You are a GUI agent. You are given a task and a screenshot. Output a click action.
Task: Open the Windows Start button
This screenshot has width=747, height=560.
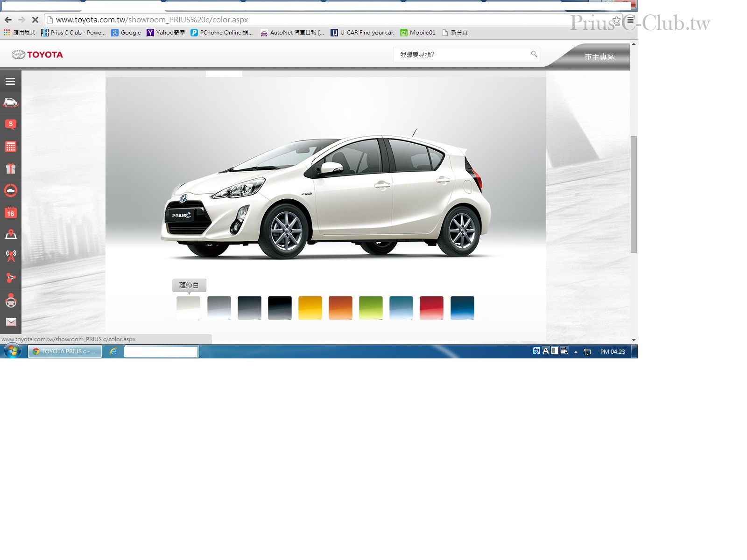(x=12, y=351)
